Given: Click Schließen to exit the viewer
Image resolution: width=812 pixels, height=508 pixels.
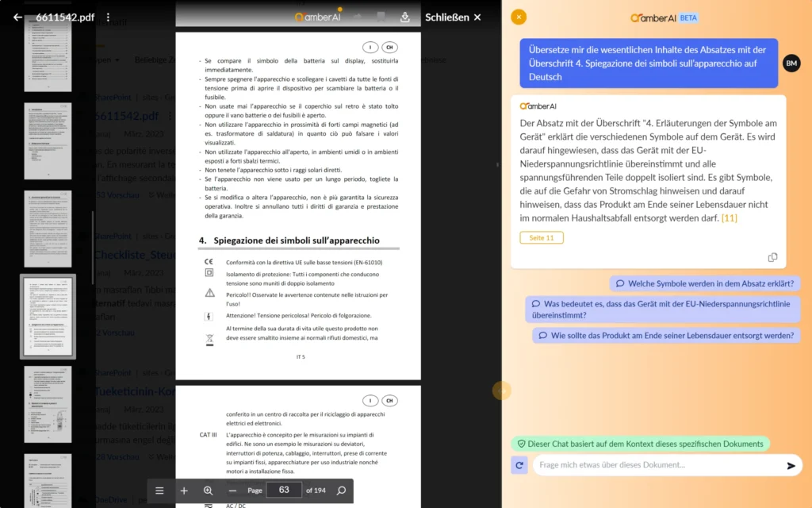Looking at the screenshot, I should pyautogui.click(x=448, y=16).
